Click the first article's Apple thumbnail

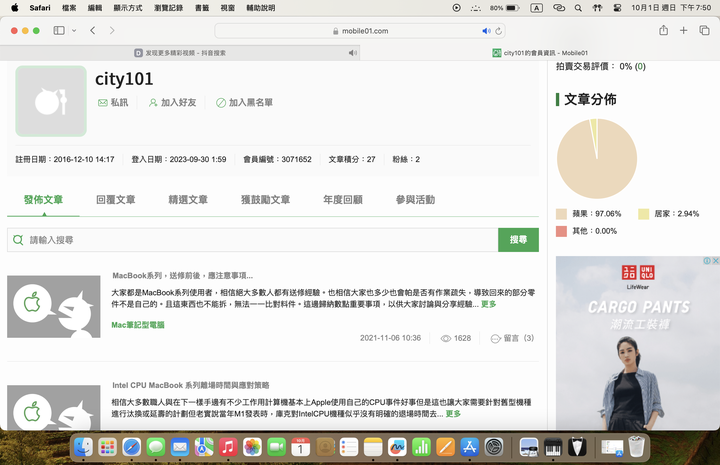pos(54,307)
